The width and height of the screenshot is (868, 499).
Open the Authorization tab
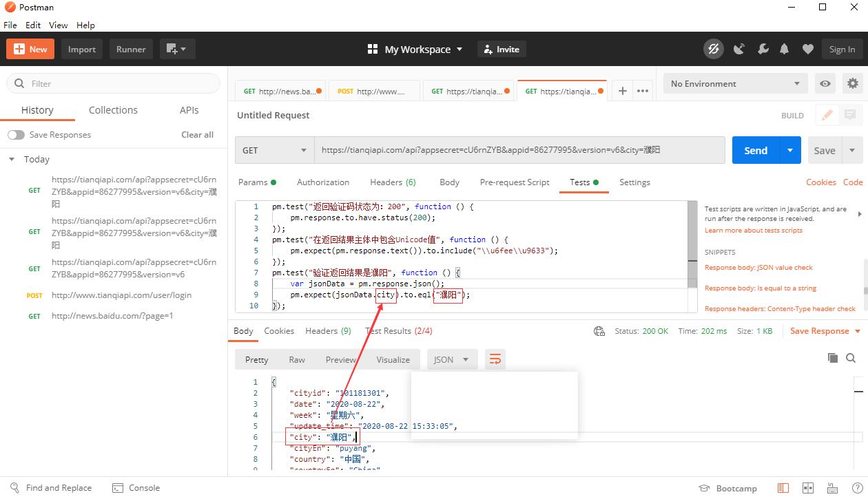[x=323, y=182]
